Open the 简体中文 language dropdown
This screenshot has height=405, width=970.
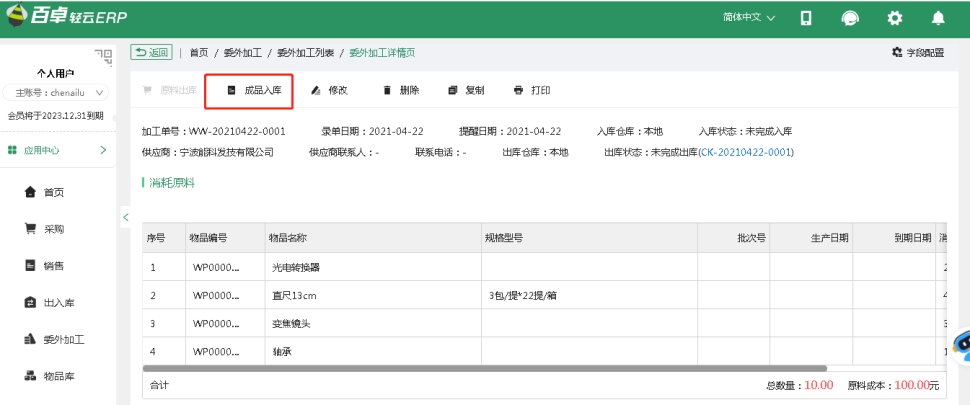pyautogui.click(x=748, y=18)
